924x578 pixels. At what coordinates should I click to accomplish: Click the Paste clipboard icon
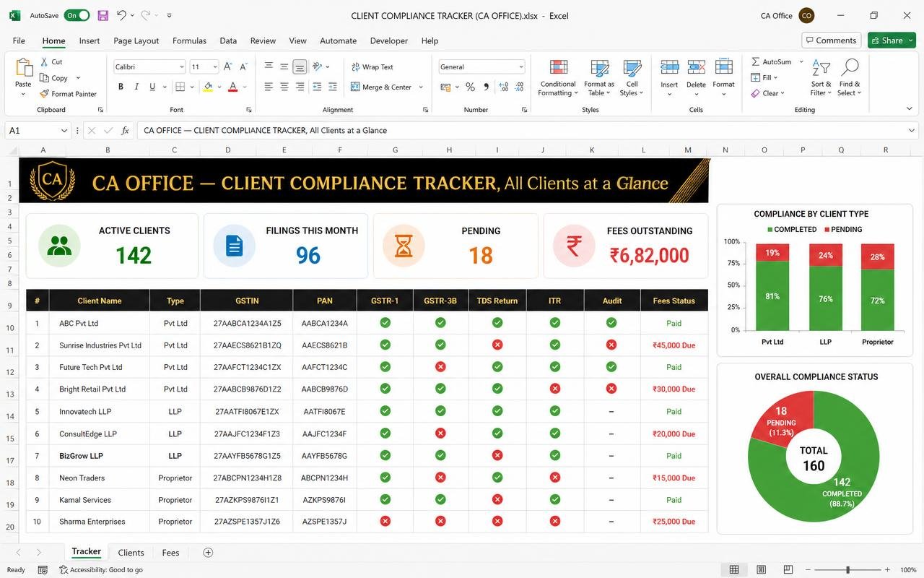(x=23, y=69)
